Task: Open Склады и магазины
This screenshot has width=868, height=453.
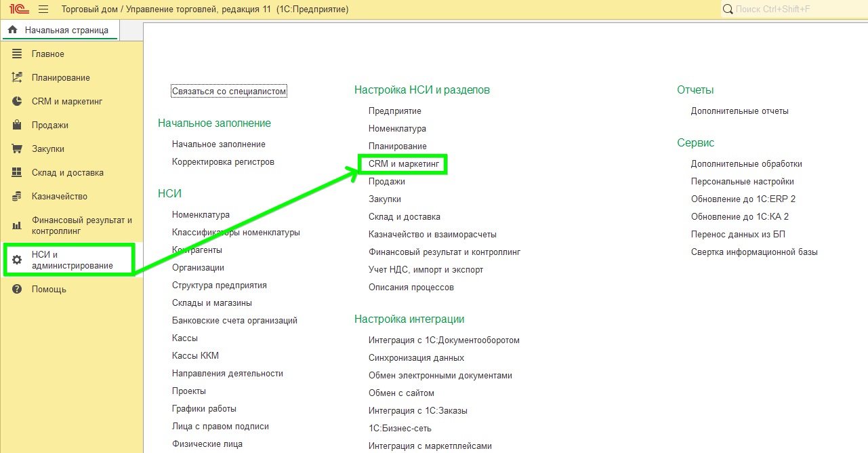Action: 212,303
